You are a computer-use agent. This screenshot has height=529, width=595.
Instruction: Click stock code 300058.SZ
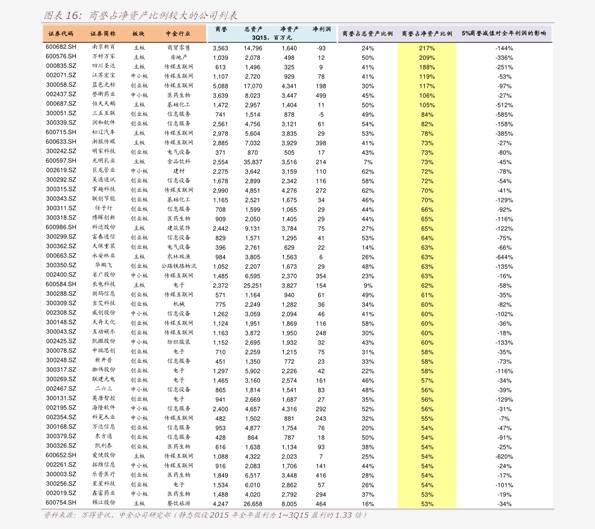pos(61,85)
